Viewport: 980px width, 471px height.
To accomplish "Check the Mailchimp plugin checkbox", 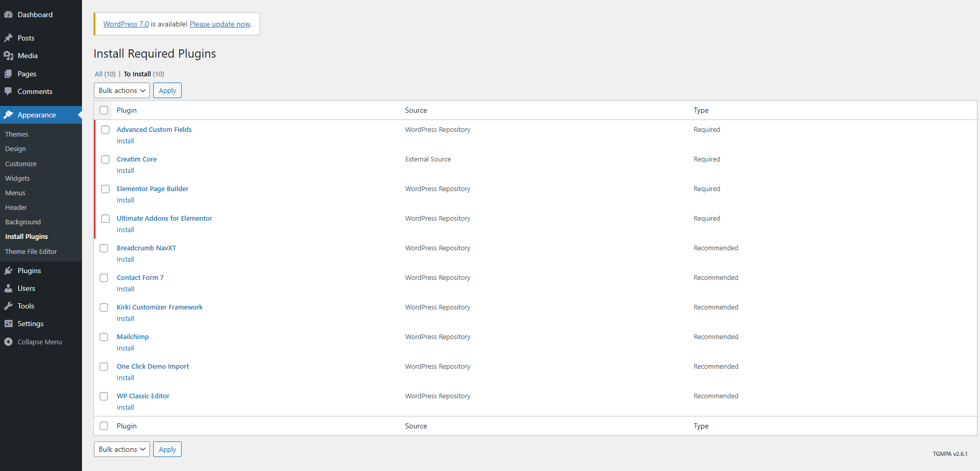I will click(104, 337).
